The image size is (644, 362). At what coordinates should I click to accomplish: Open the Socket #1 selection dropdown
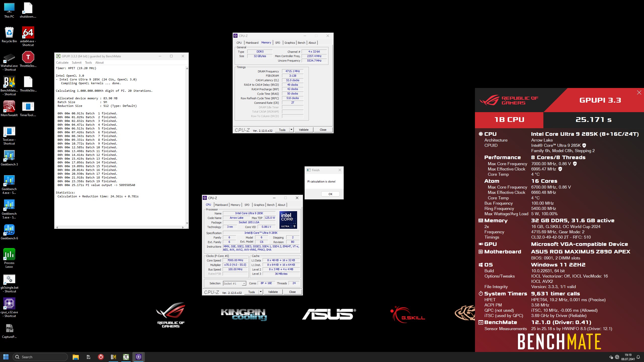tap(234, 284)
